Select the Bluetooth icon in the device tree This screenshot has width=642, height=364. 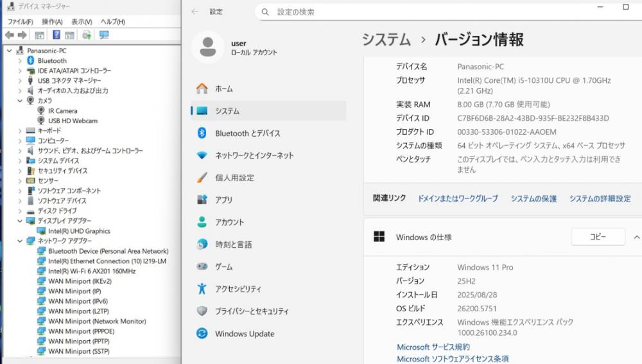point(30,60)
